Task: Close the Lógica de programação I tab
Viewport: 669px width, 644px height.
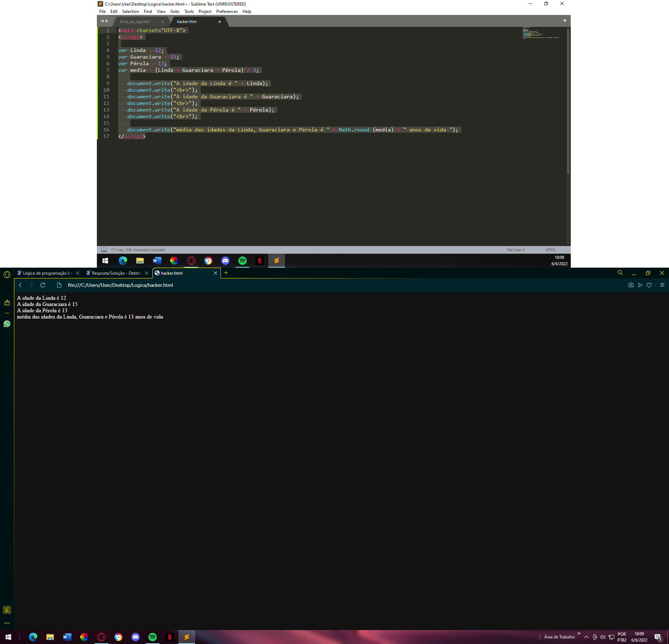Action: [78, 273]
